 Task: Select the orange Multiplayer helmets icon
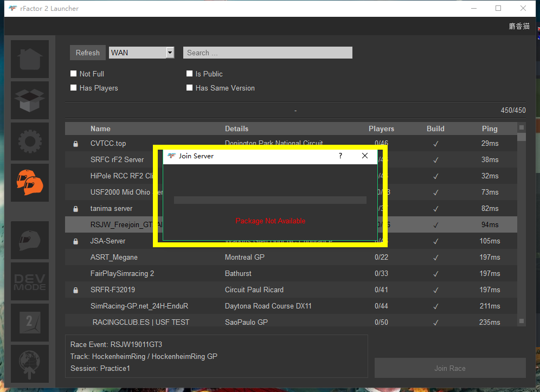pyautogui.click(x=30, y=183)
